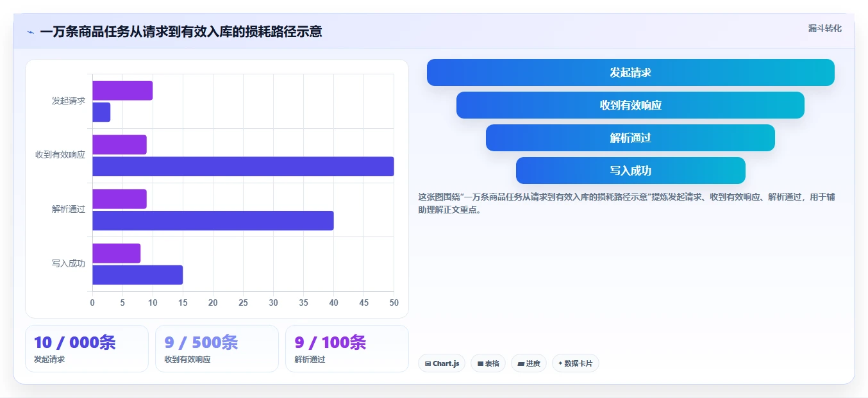This screenshot has height=398, width=868.
Task: Click the x-axis value 25
Action: click(243, 303)
